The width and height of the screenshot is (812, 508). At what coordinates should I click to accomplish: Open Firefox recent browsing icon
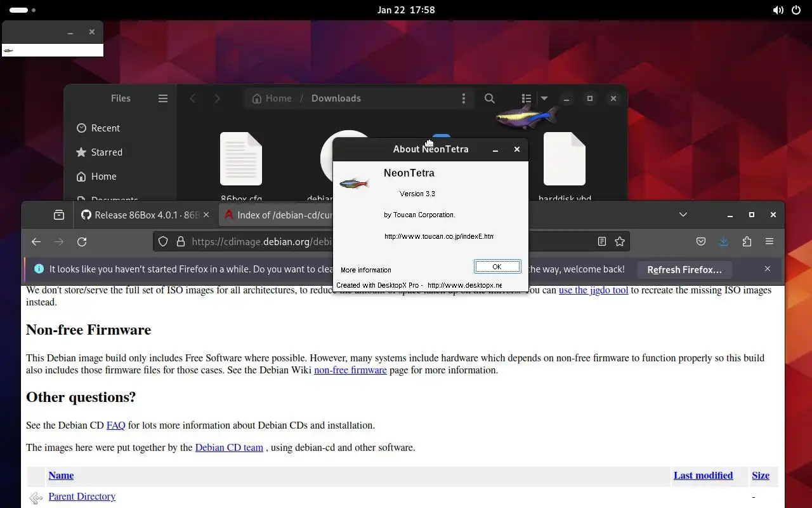point(59,215)
